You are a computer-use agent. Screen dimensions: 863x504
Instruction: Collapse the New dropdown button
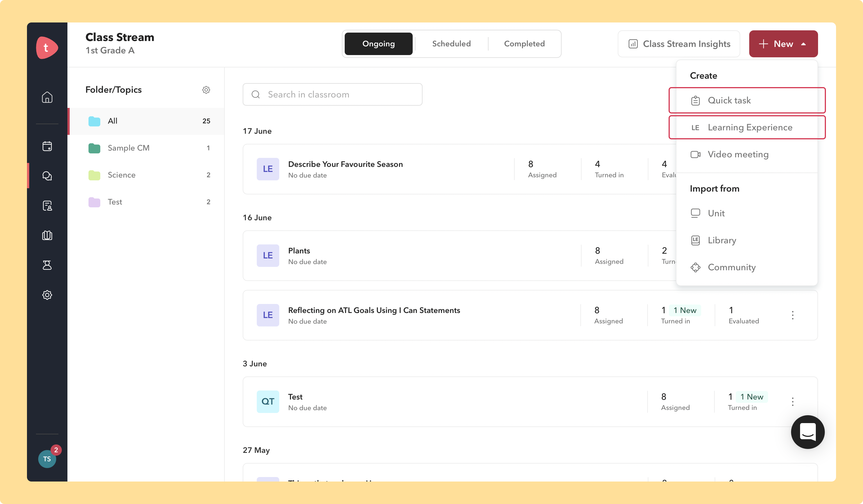[x=783, y=44]
